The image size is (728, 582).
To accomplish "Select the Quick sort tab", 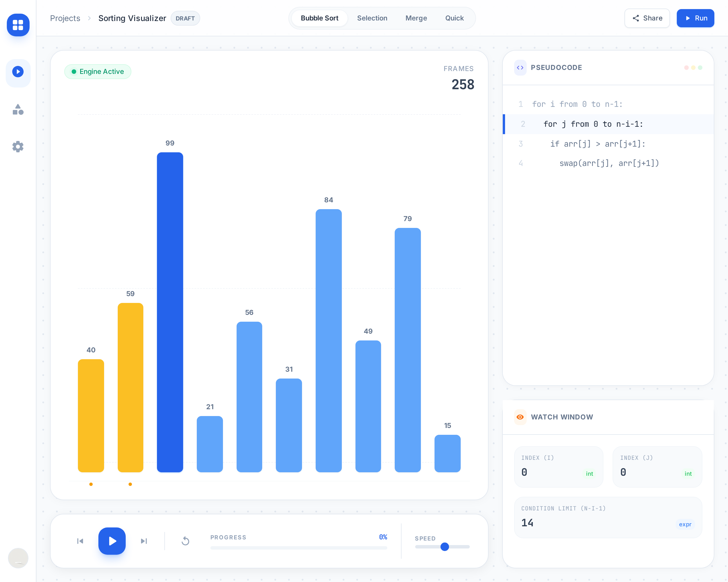I will coord(454,18).
